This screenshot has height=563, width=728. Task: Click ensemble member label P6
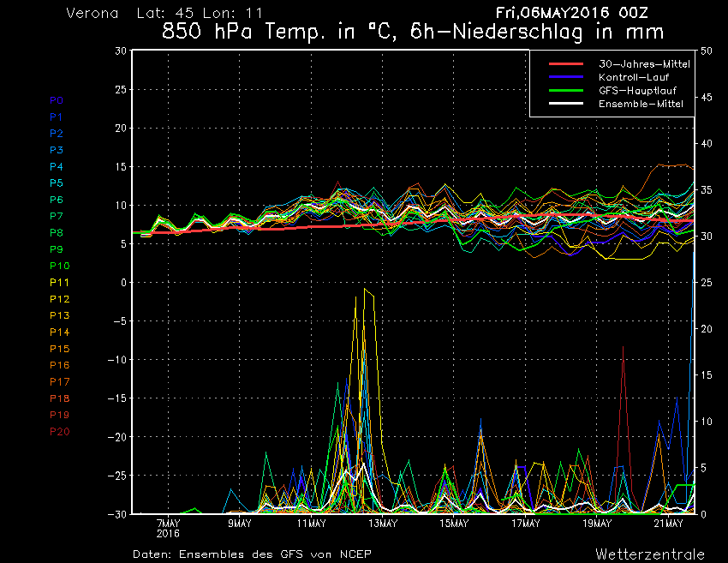tap(57, 200)
